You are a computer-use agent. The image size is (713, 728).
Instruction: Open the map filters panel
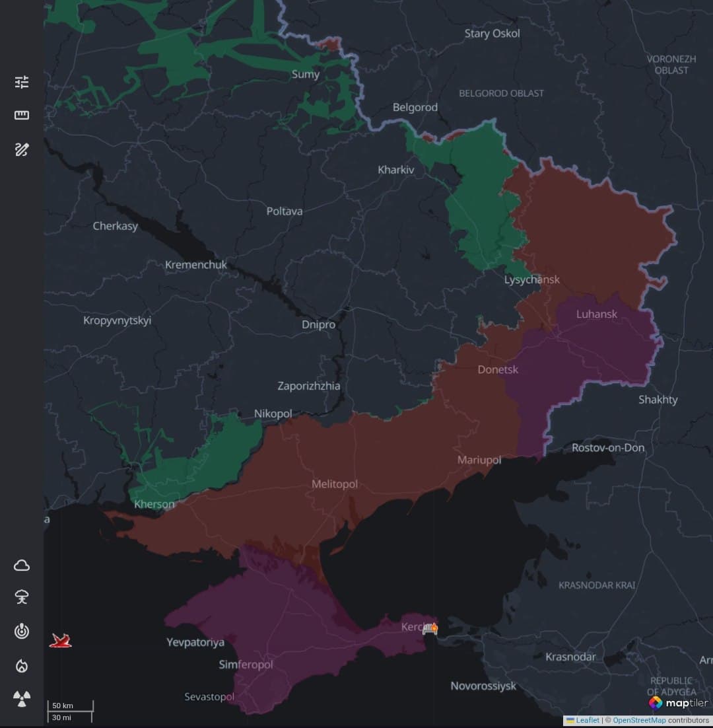click(22, 82)
